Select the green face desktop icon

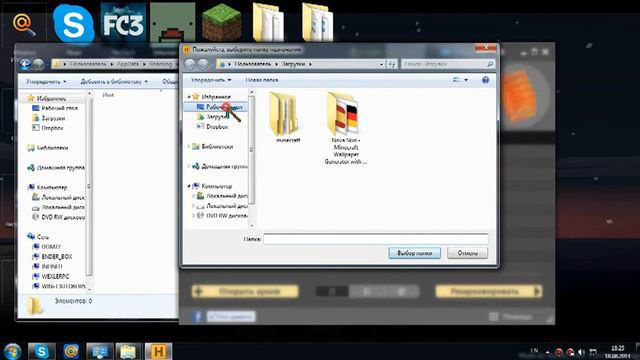pyautogui.click(x=172, y=23)
